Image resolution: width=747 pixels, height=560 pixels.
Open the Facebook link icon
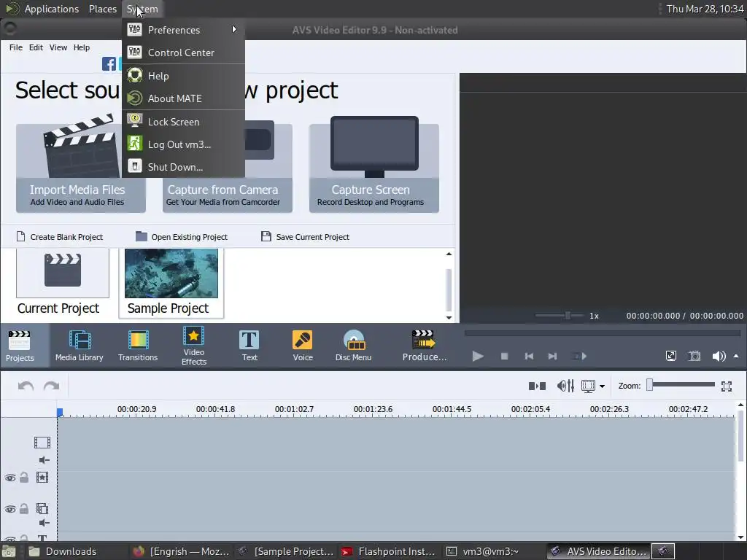[x=109, y=63]
